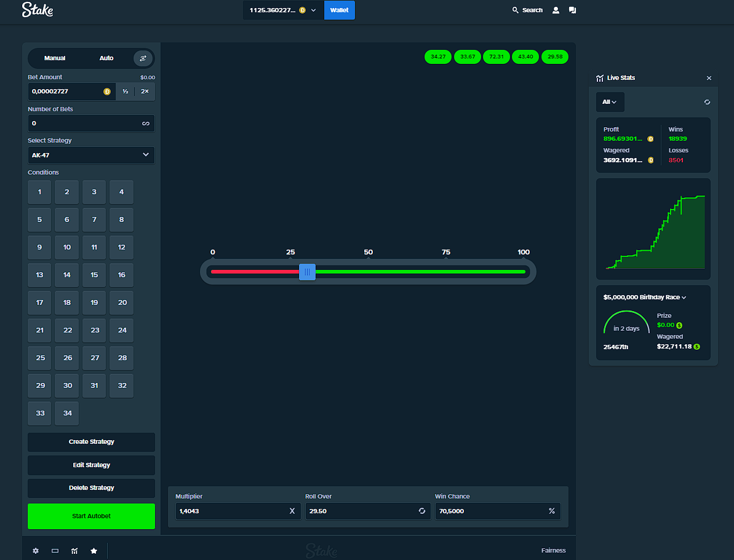734x560 pixels.
Task: Open the Fairness link
Action: coord(553,551)
